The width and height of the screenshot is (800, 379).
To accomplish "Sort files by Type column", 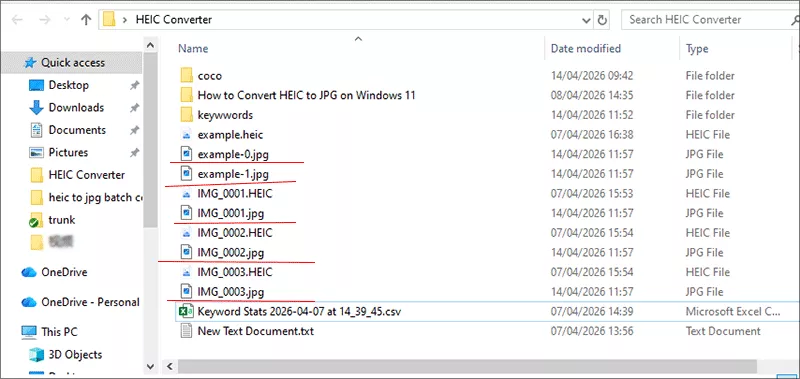I will [x=697, y=49].
